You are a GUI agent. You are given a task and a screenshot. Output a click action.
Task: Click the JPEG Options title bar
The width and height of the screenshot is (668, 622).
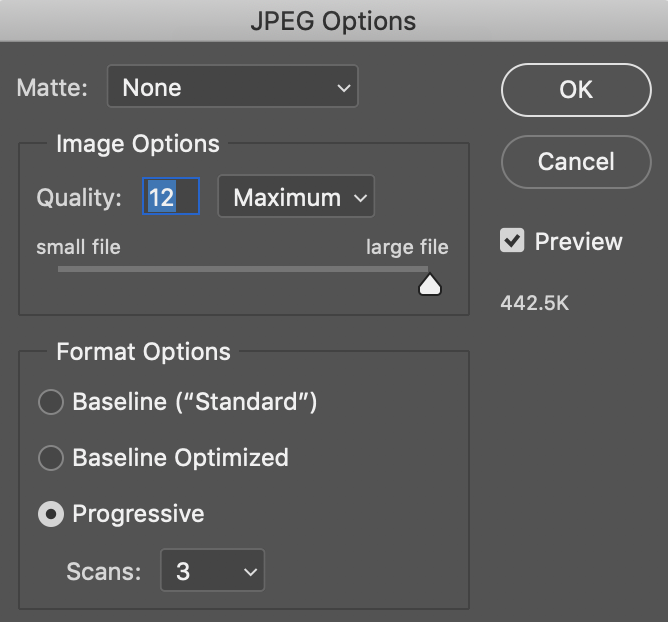[334, 21]
